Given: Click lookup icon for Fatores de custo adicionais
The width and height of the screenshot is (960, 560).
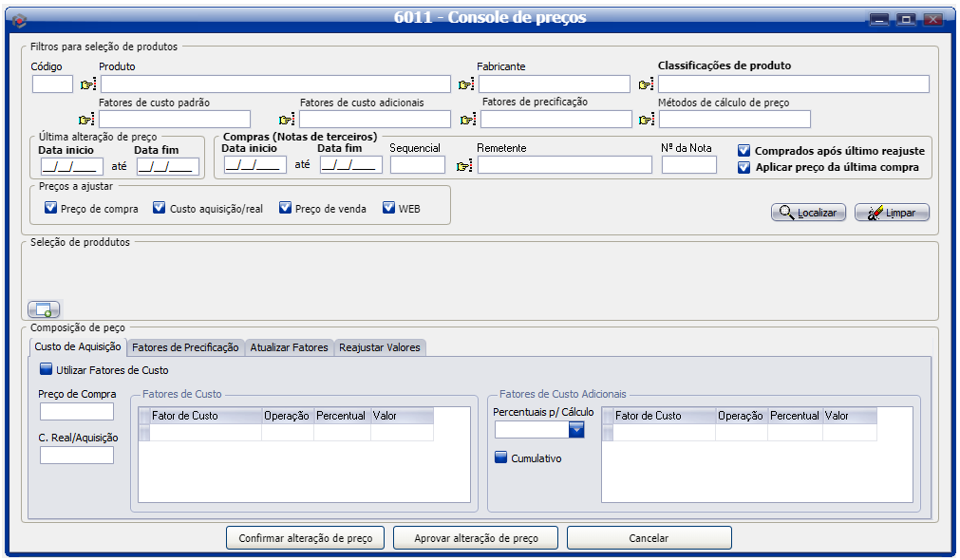Looking at the screenshot, I should pyautogui.click(x=286, y=120).
